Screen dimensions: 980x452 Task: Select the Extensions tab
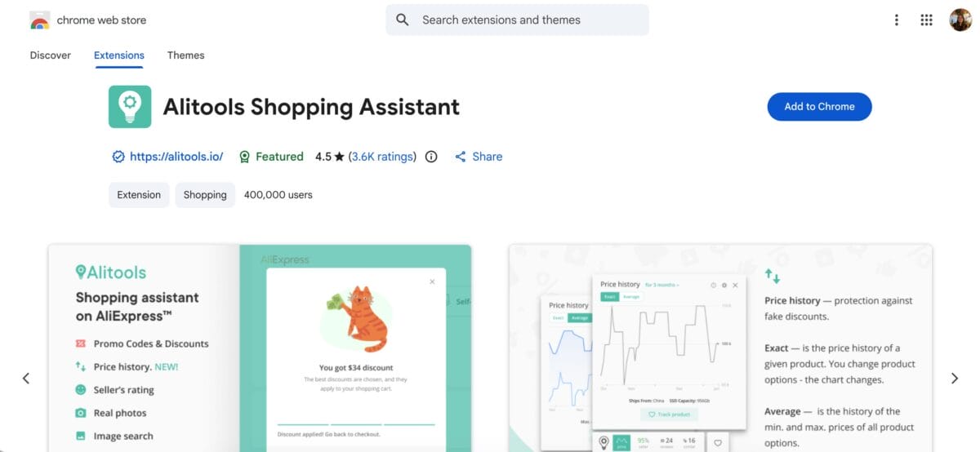coord(119,55)
